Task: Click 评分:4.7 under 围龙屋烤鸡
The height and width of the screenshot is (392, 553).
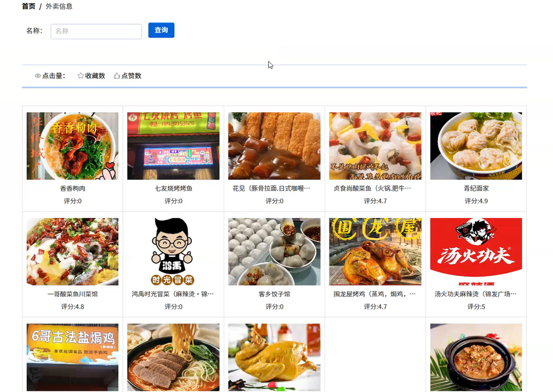Action: [x=375, y=307]
